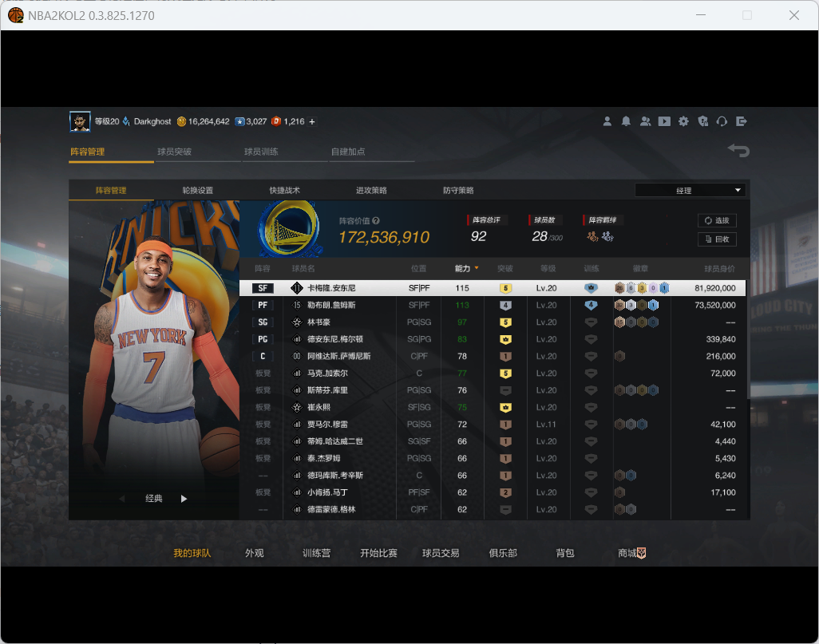
Task: Open the customer support headset icon
Action: click(x=722, y=121)
